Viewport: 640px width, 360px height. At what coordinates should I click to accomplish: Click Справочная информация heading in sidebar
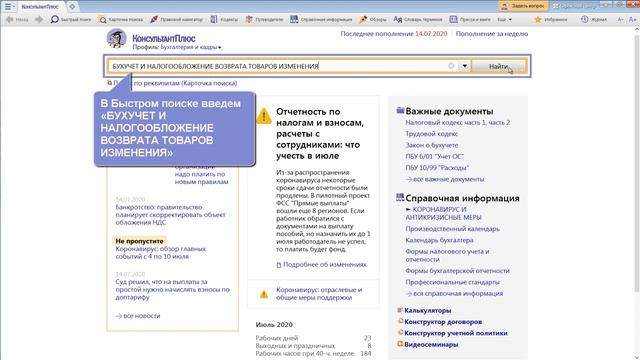(x=462, y=198)
